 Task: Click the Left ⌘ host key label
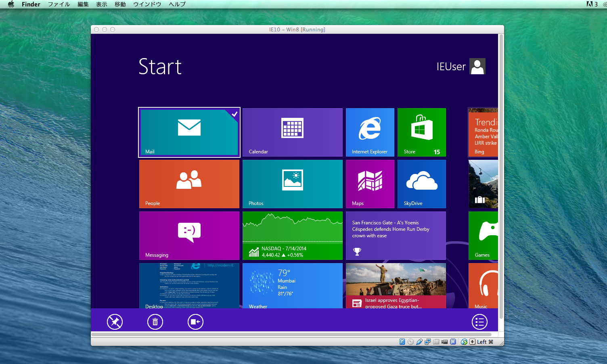(485, 342)
